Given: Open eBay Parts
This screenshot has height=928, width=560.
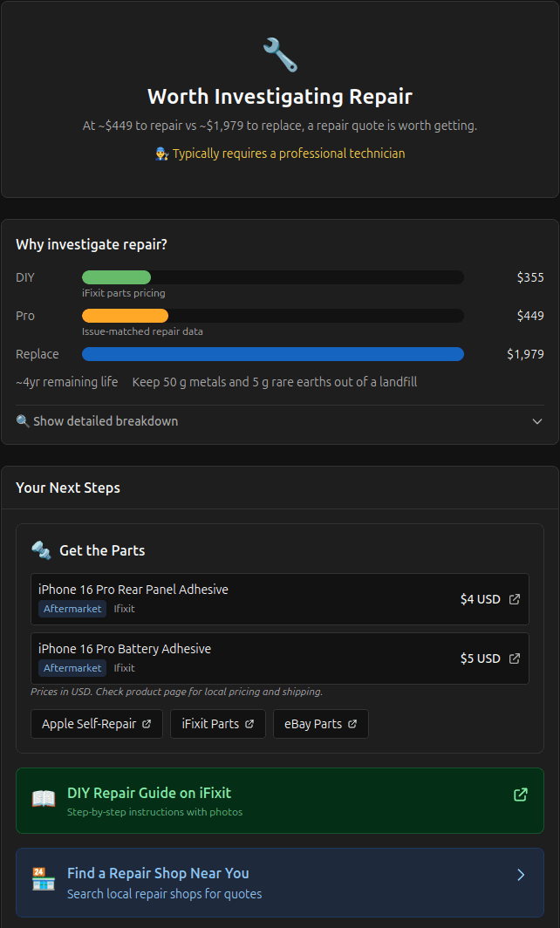Looking at the screenshot, I should coord(320,723).
